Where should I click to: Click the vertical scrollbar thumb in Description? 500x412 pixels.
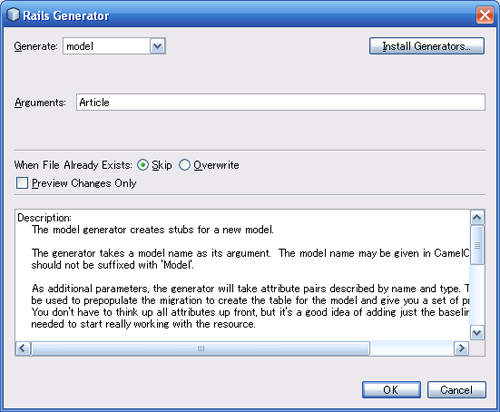[477, 245]
